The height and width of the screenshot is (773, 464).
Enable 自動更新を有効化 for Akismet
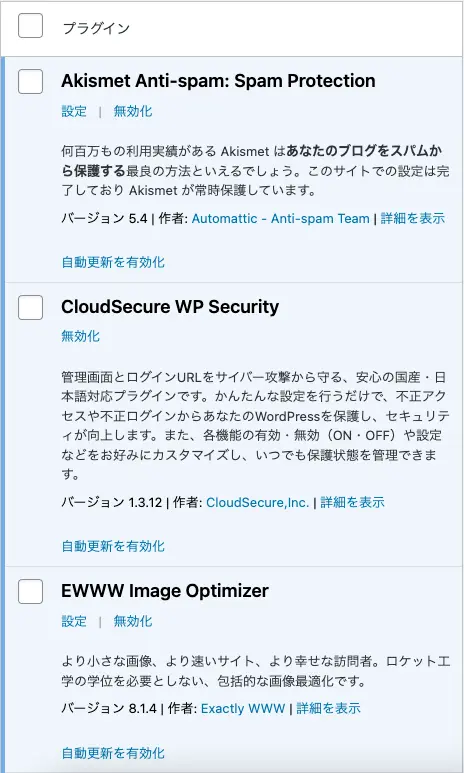113,262
